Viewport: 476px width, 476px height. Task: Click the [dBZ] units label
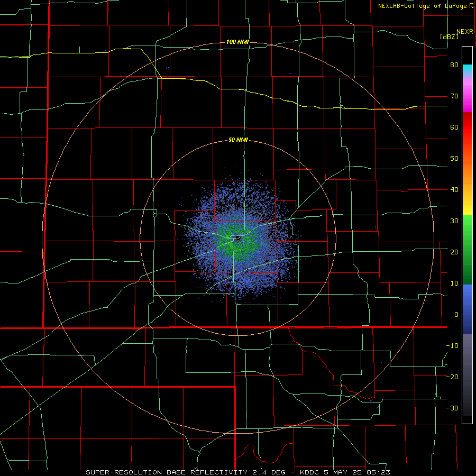click(449, 36)
